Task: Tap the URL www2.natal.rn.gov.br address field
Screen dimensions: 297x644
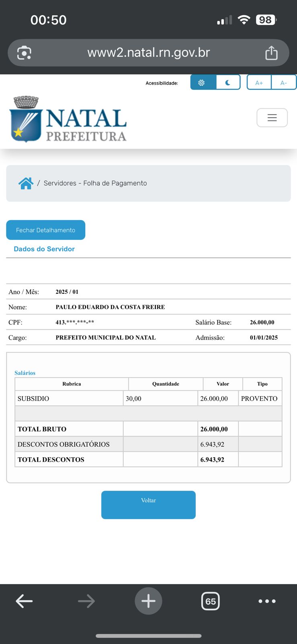Action: 149,53
